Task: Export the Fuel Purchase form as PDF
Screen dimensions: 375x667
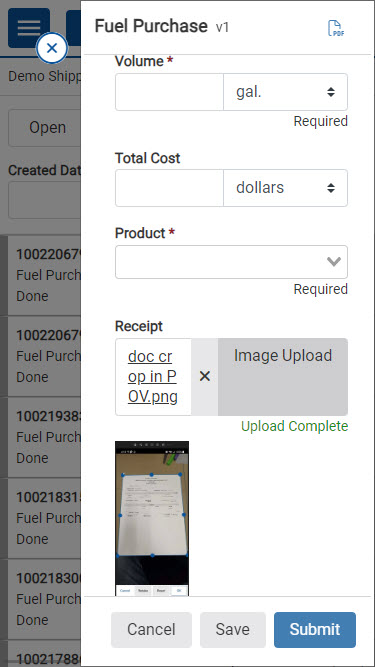Action: [336, 28]
